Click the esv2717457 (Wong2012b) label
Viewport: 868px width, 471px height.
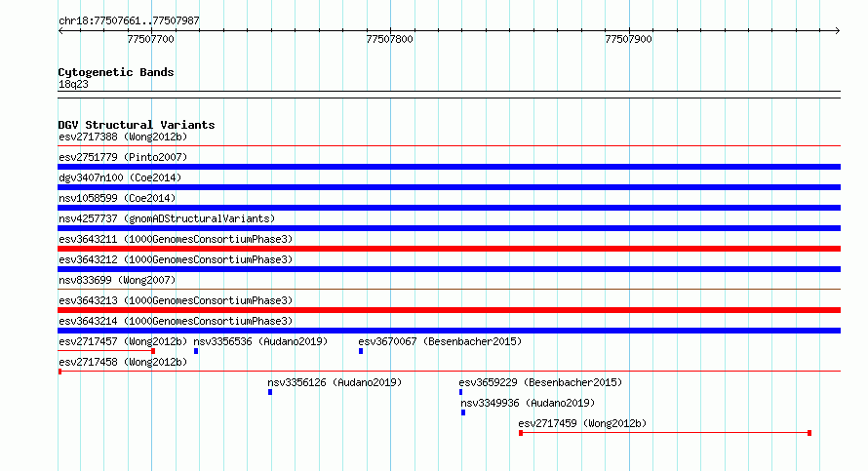123,341
